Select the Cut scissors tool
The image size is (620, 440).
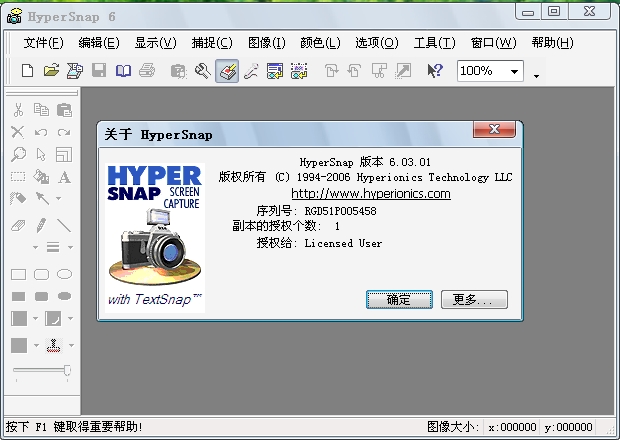point(18,110)
